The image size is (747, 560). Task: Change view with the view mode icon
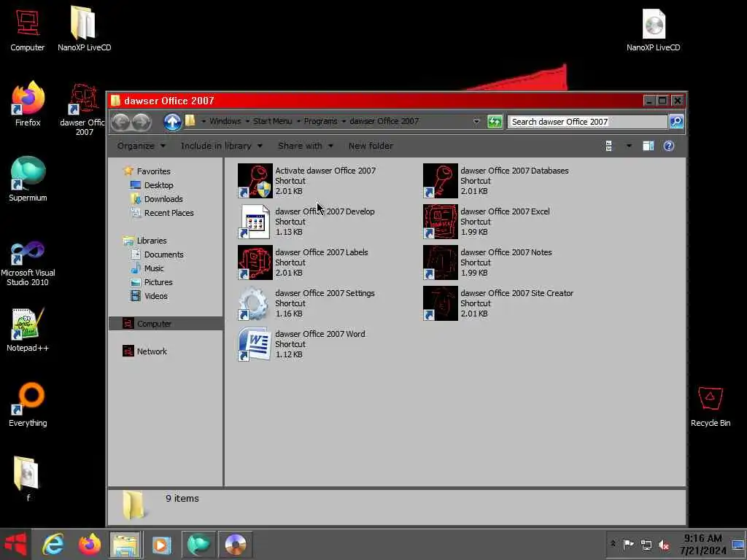pos(608,146)
